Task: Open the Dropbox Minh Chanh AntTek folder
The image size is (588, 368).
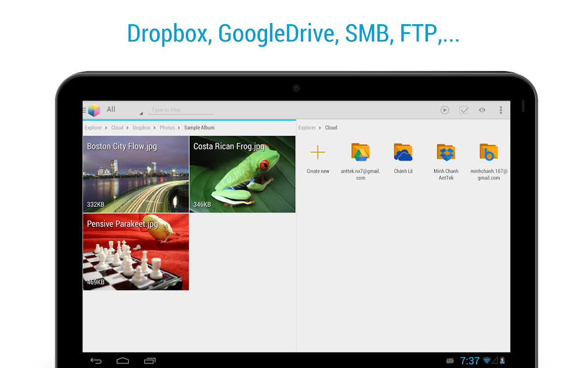Action: (446, 162)
